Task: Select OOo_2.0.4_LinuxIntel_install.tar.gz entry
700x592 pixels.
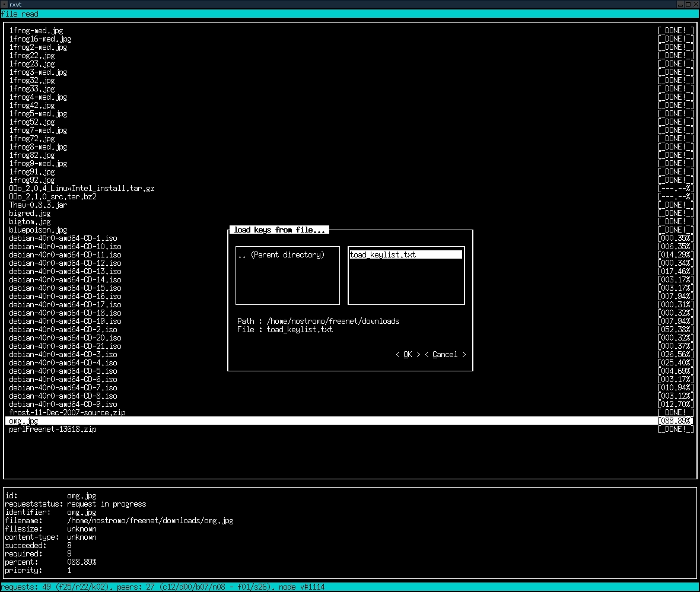Action: [x=82, y=189]
